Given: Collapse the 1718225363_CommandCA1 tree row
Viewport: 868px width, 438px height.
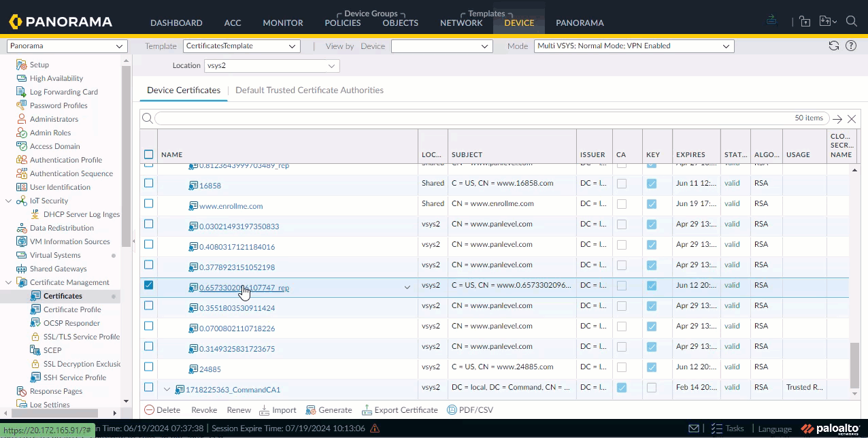Looking at the screenshot, I should pos(167,390).
